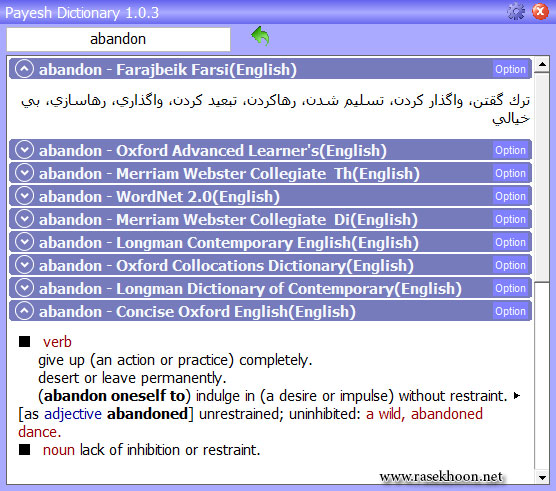Click the scrollbar up arrow
Viewport: 556px width, 491px height.
[542, 64]
